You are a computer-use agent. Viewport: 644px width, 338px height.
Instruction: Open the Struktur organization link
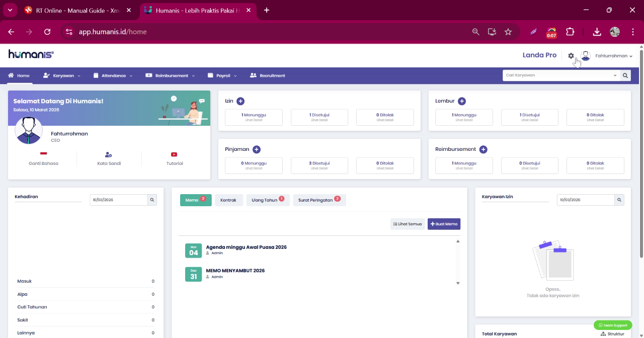[x=612, y=334]
